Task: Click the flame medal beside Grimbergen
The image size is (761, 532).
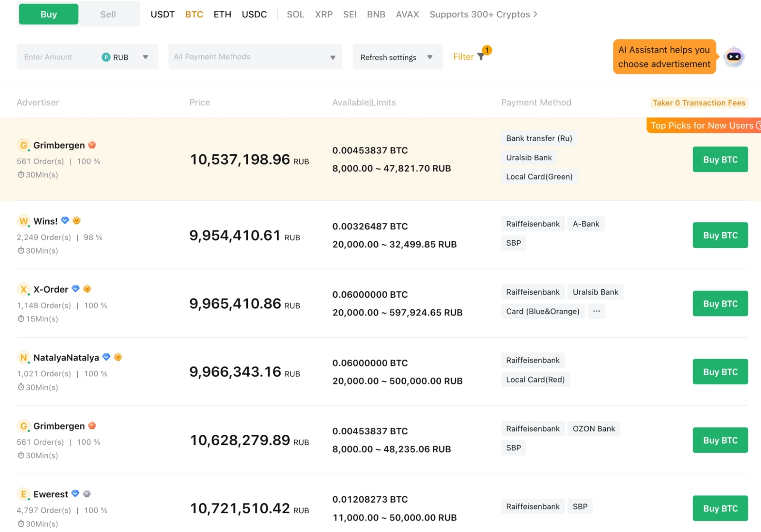Action: 92,145
